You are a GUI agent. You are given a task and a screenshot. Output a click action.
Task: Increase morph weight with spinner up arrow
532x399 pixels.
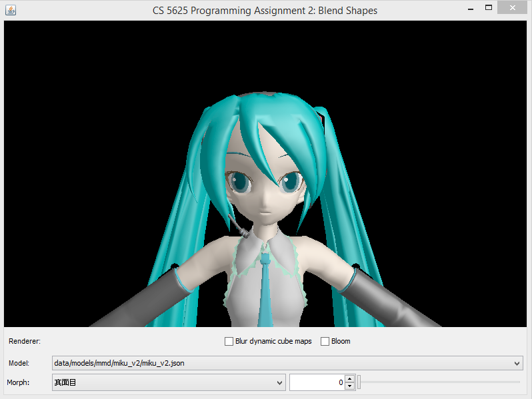click(x=349, y=378)
